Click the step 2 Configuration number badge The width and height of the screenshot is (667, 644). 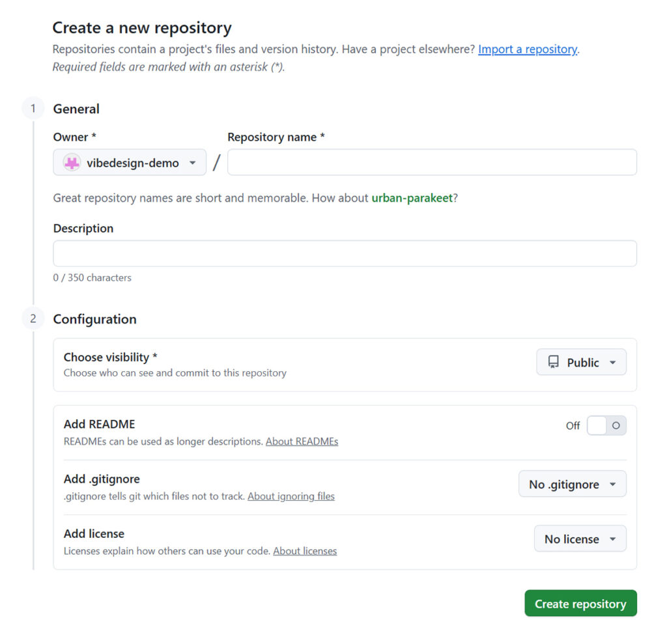[x=33, y=319]
